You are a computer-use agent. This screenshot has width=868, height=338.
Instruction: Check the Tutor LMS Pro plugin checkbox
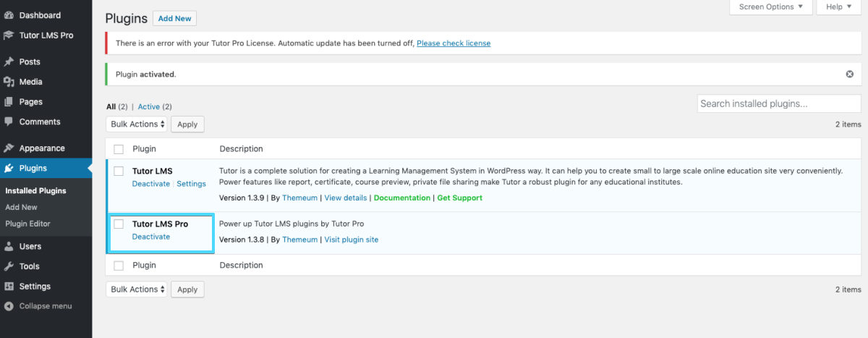click(119, 224)
